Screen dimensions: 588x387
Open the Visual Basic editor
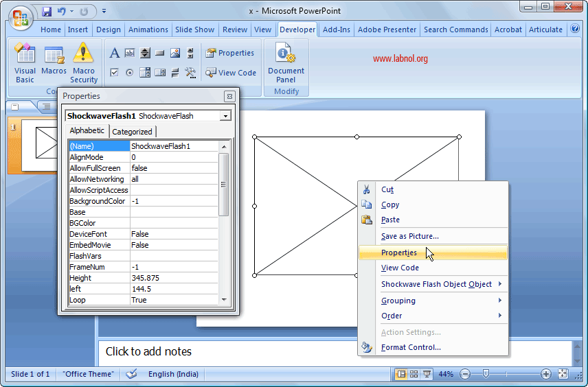[x=25, y=62]
